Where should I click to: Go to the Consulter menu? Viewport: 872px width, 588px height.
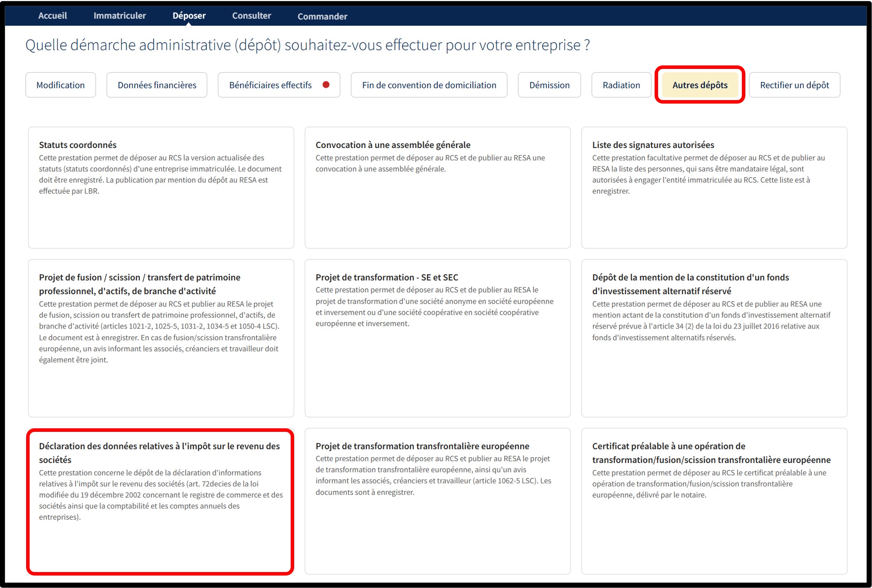pos(251,16)
